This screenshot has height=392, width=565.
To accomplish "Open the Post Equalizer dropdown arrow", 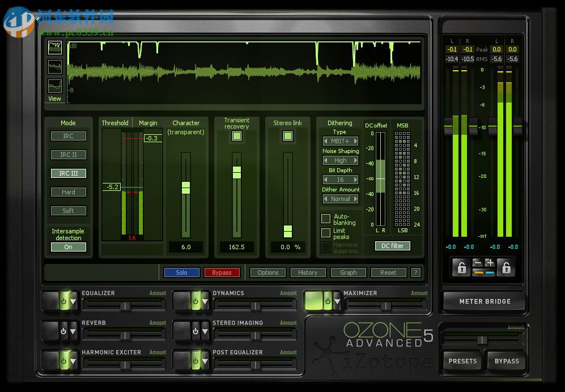I will (205, 361).
